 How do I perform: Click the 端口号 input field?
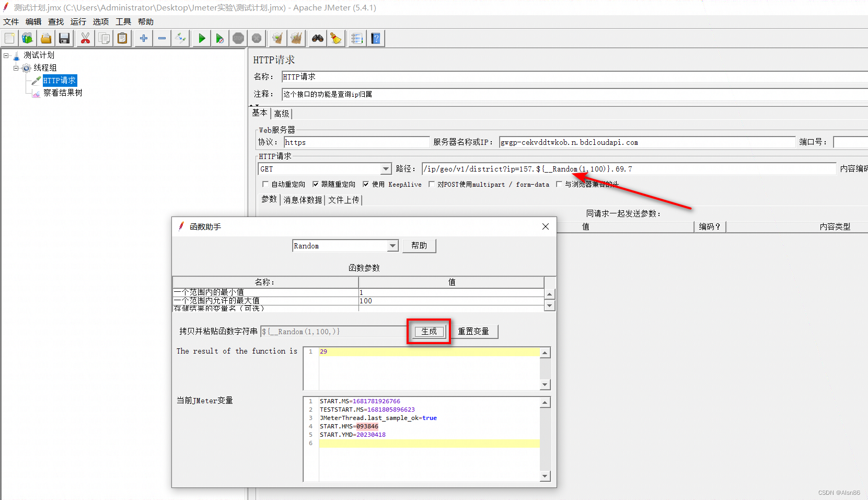click(x=851, y=142)
